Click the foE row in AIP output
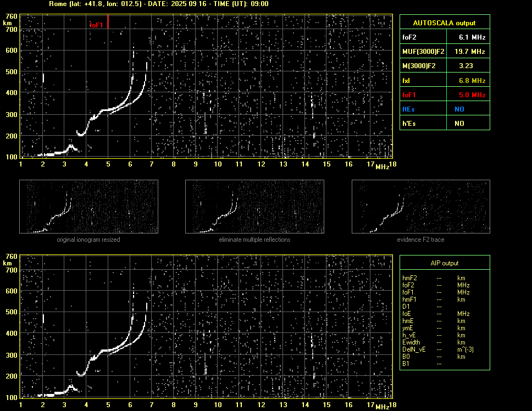The width and height of the screenshot is (532, 411). click(x=436, y=314)
